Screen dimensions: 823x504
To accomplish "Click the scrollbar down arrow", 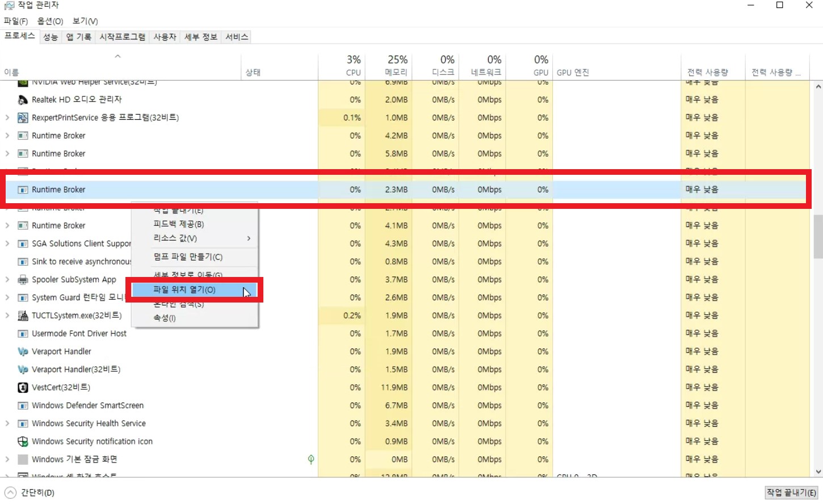I will tap(818, 472).
